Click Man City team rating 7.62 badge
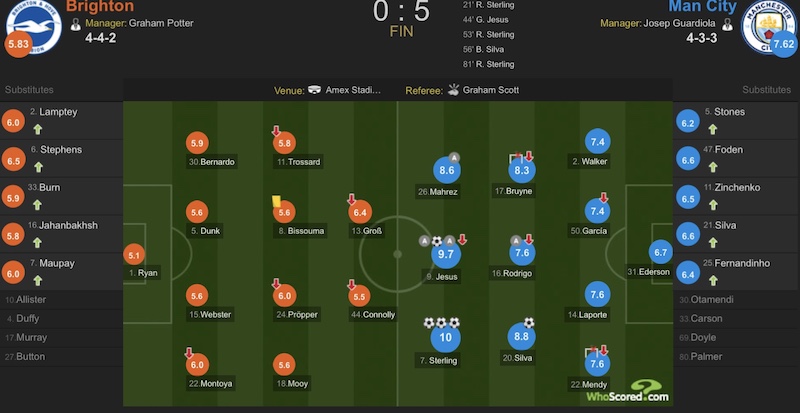The height and width of the screenshot is (413, 800). pyautogui.click(x=782, y=45)
